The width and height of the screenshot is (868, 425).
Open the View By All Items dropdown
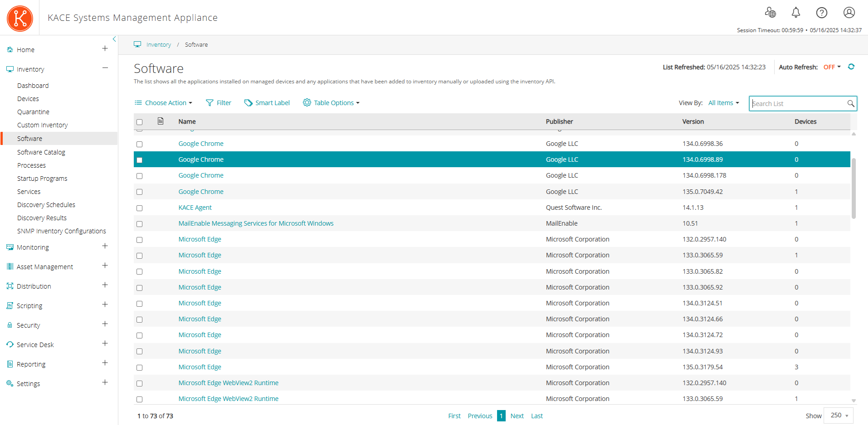pos(724,103)
